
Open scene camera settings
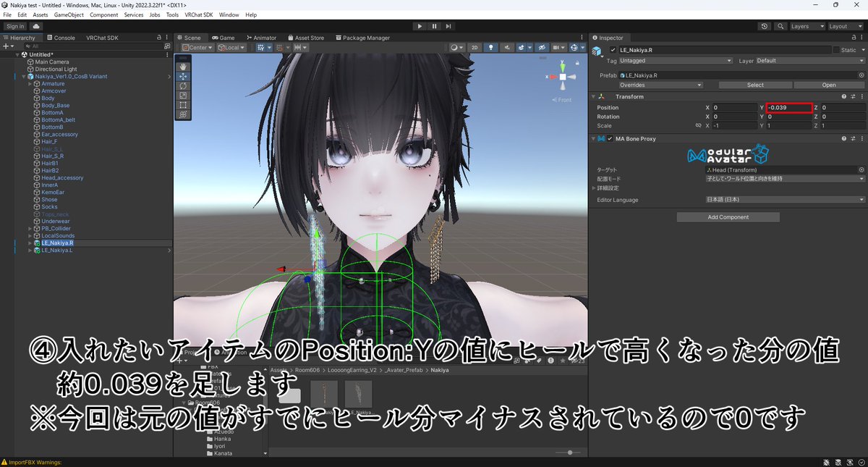558,47
